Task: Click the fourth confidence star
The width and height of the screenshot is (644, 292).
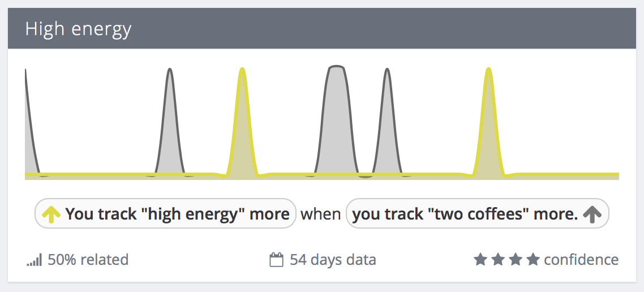Action: click(x=533, y=260)
